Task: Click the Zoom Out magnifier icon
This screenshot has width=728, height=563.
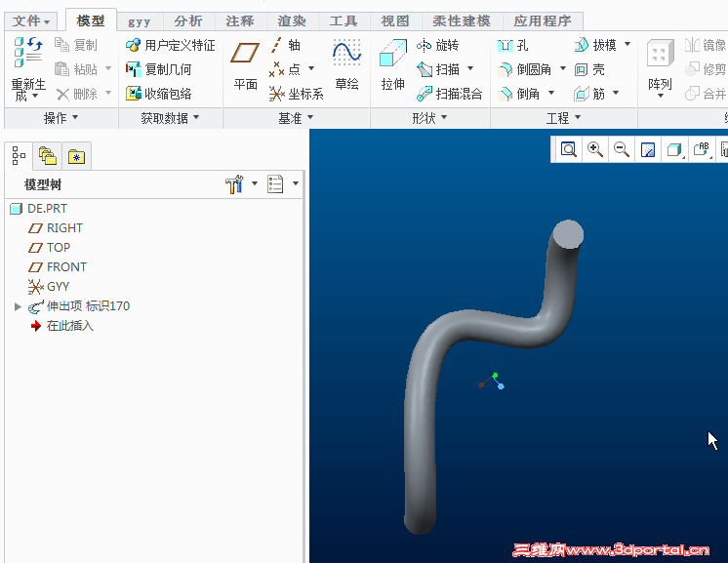Action: coord(622,149)
